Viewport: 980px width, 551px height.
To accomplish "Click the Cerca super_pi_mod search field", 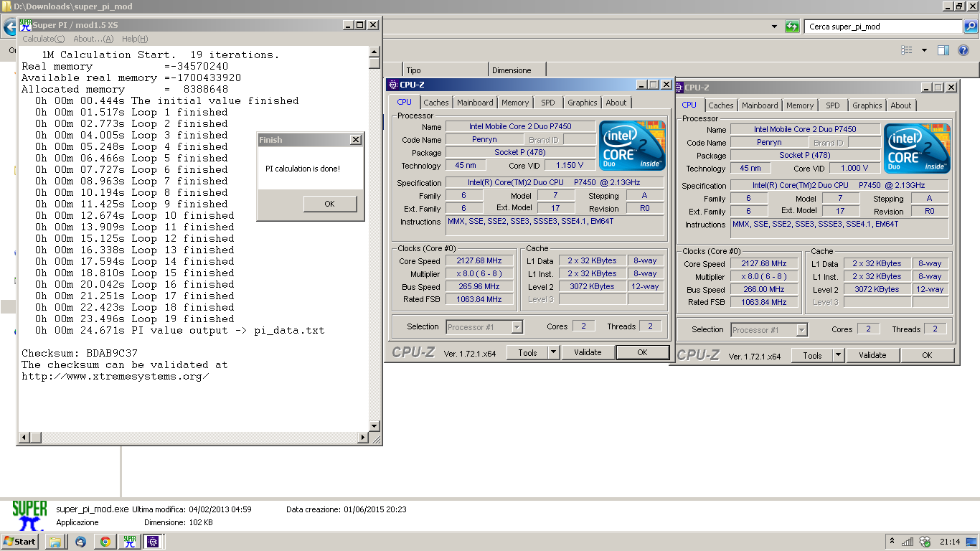I will pyautogui.click(x=883, y=27).
